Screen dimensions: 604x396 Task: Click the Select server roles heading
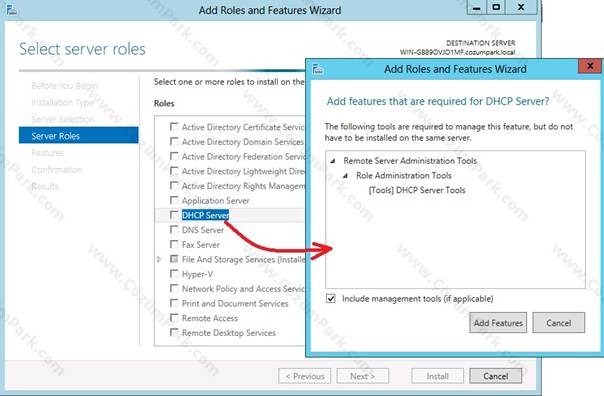[82, 49]
